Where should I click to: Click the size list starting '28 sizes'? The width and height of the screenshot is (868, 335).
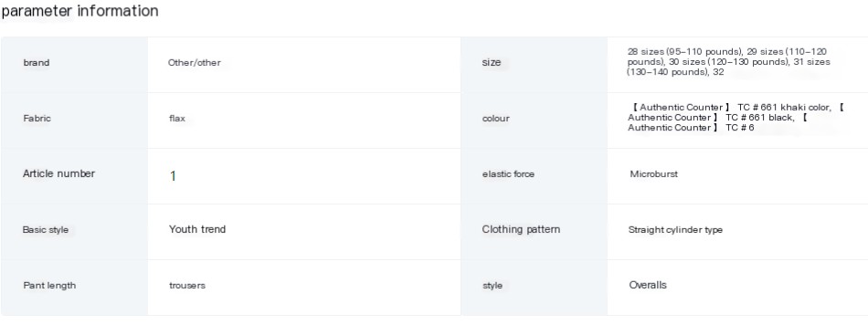728,62
